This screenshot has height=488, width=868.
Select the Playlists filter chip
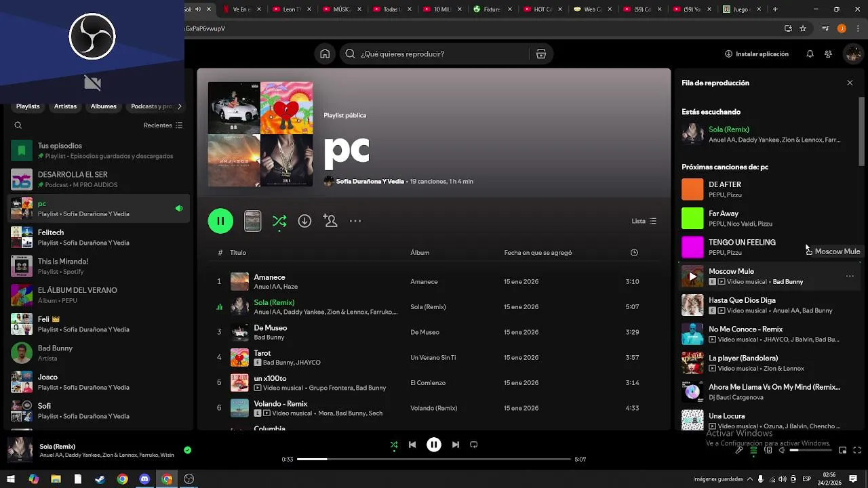point(28,106)
